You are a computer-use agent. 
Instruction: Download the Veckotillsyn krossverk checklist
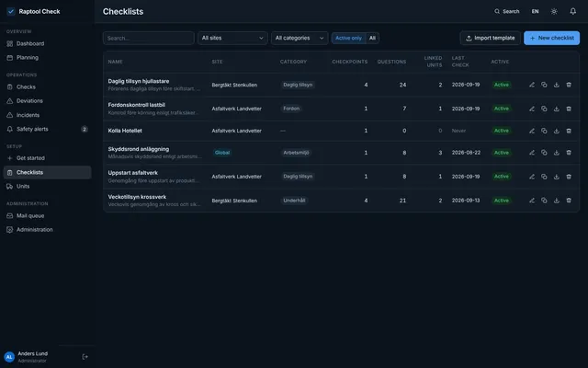(x=557, y=201)
